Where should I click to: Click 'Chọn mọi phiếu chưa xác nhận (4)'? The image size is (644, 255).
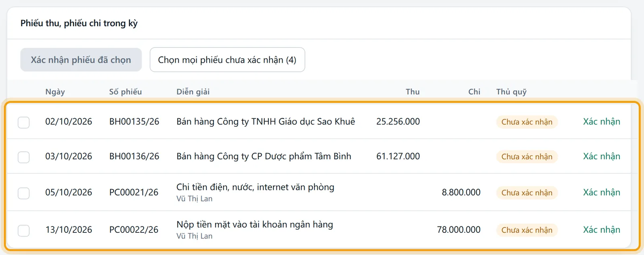[227, 60]
